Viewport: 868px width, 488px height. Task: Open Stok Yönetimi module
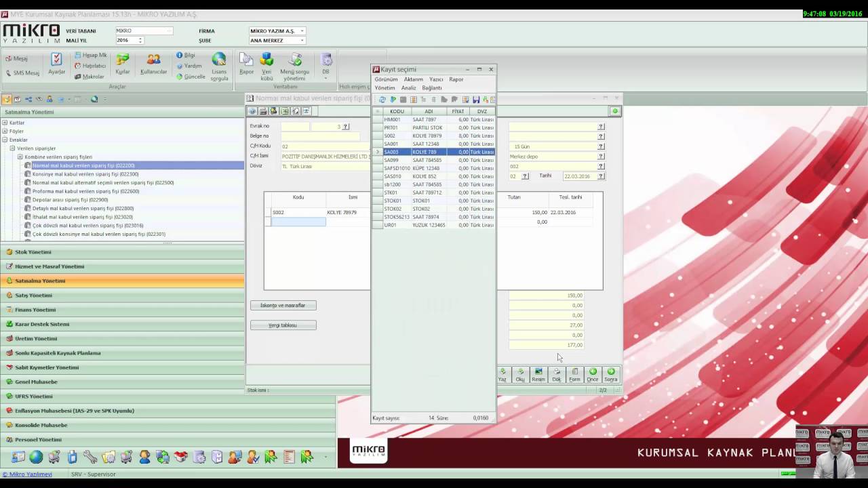[x=122, y=252]
